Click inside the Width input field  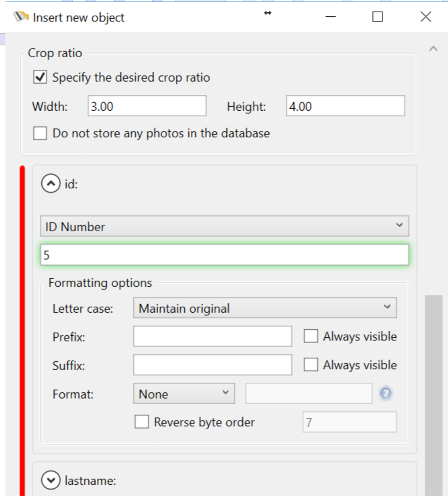145,106
